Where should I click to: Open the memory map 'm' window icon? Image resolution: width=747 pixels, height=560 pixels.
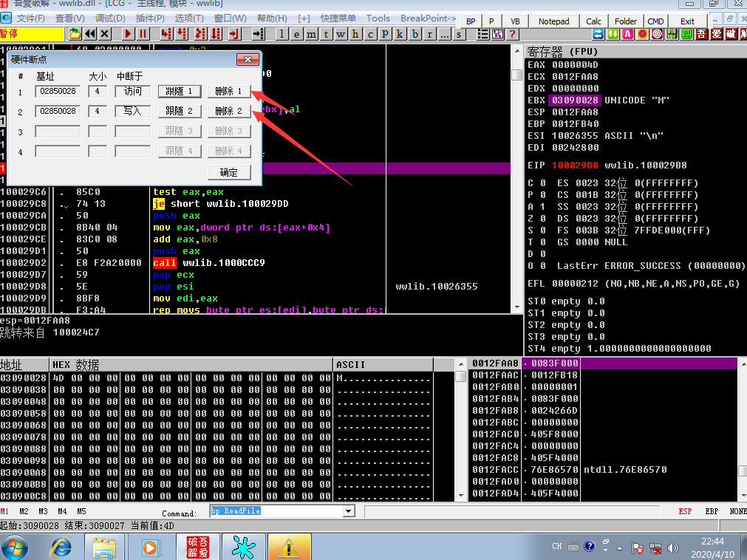point(311,34)
